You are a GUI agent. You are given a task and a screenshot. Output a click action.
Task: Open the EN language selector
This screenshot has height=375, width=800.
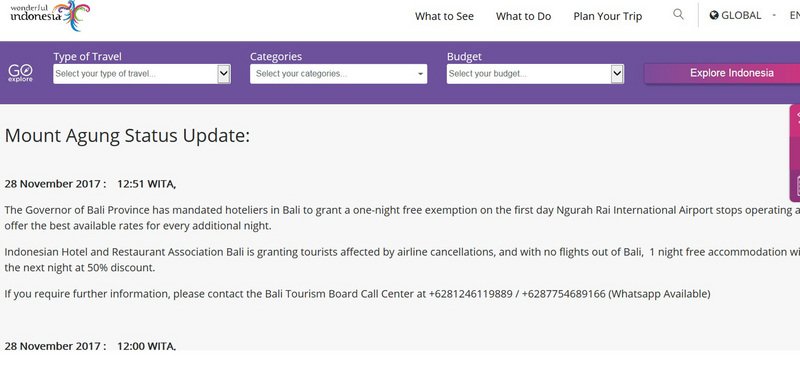(x=794, y=15)
